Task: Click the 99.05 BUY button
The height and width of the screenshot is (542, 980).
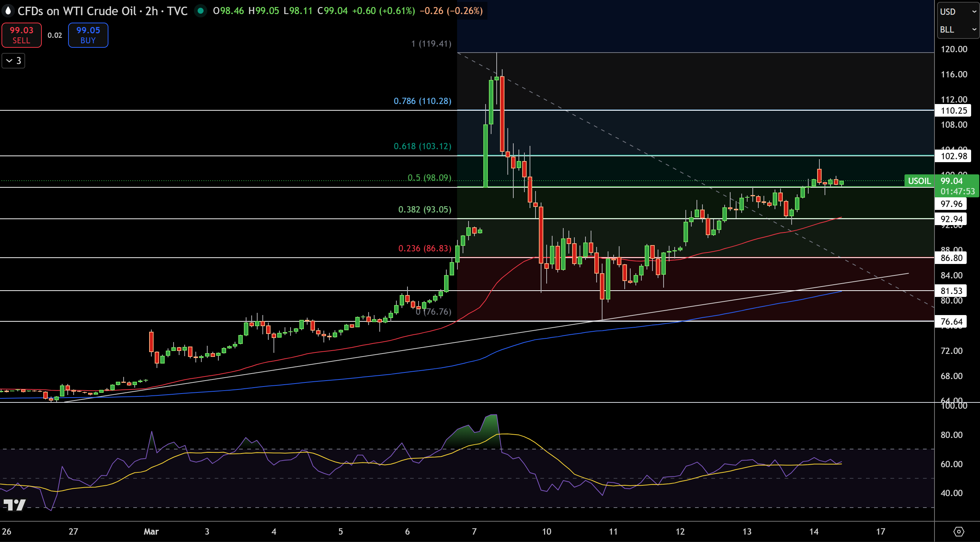Action: [88, 35]
